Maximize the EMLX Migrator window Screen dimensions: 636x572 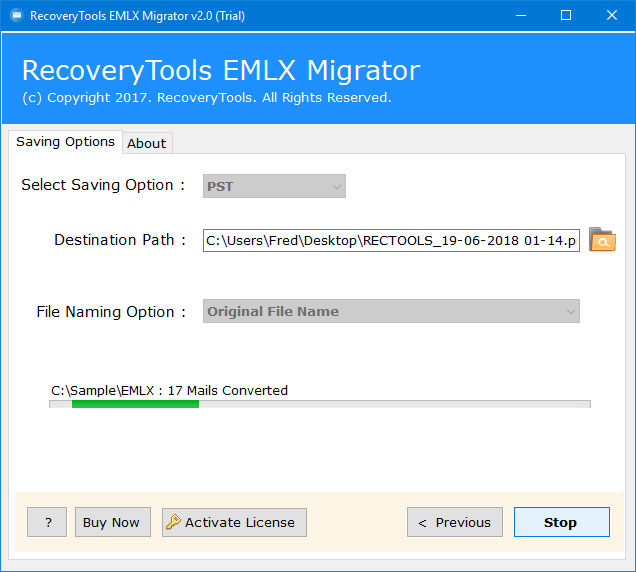click(x=566, y=16)
